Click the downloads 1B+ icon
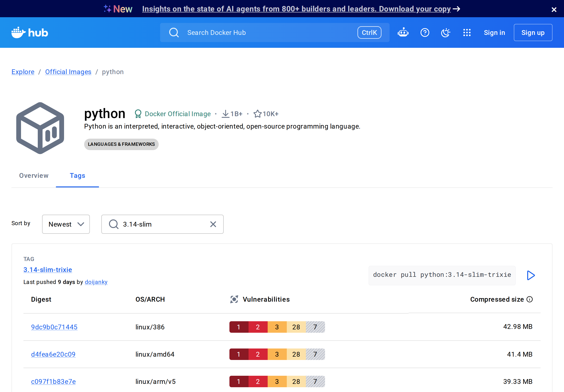The height and width of the screenshot is (392, 564). [x=225, y=114]
